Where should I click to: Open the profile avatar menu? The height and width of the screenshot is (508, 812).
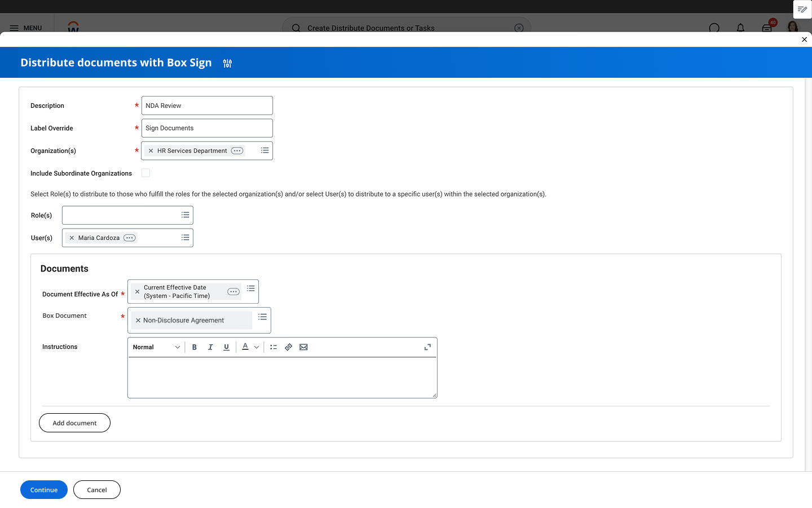(793, 28)
